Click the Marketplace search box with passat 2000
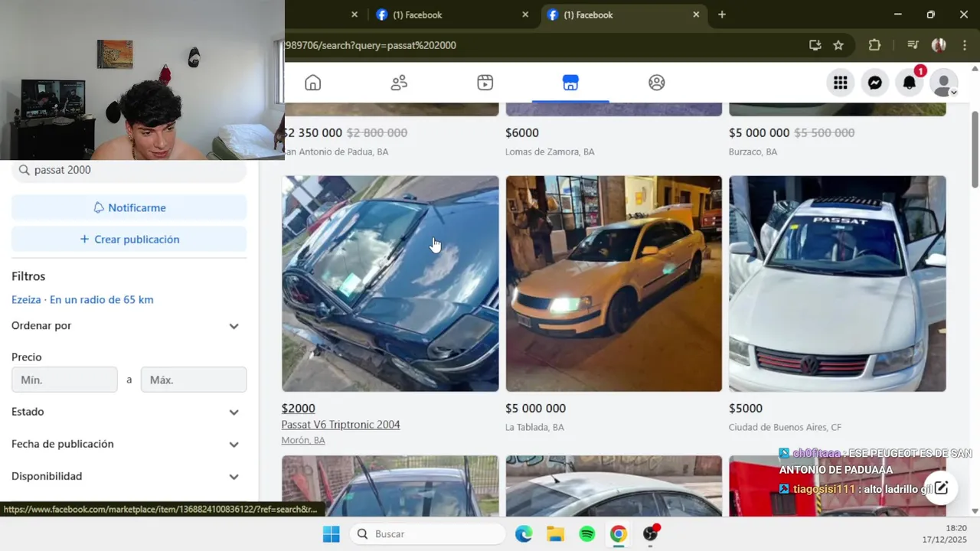 129,170
